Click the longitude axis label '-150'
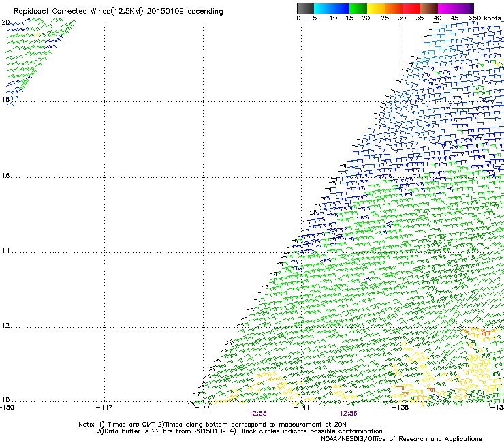The height and width of the screenshot is (443, 504). point(7,408)
